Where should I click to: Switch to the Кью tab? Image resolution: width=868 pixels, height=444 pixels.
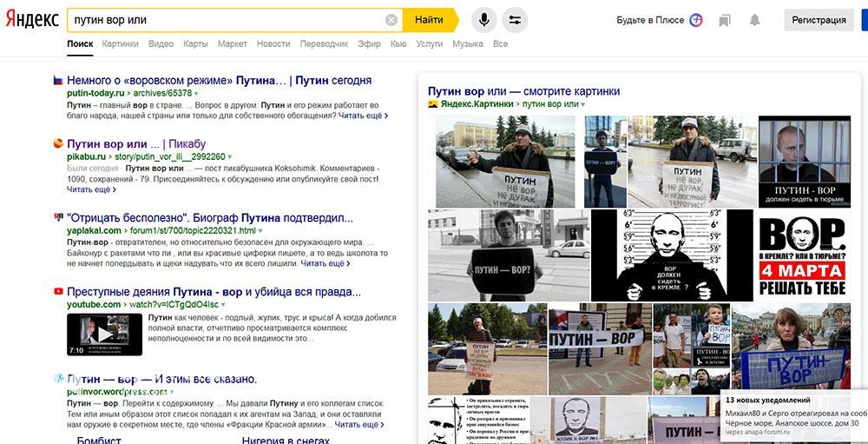(x=398, y=43)
